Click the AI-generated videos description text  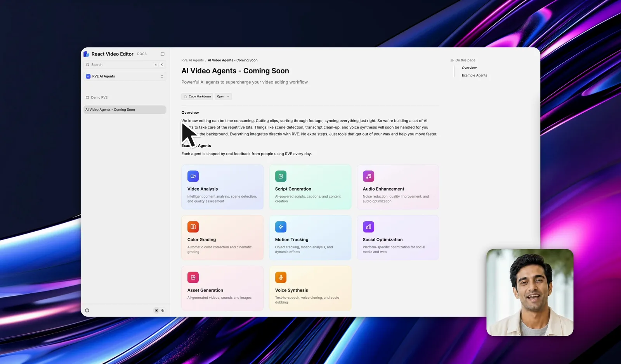[x=219, y=298]
